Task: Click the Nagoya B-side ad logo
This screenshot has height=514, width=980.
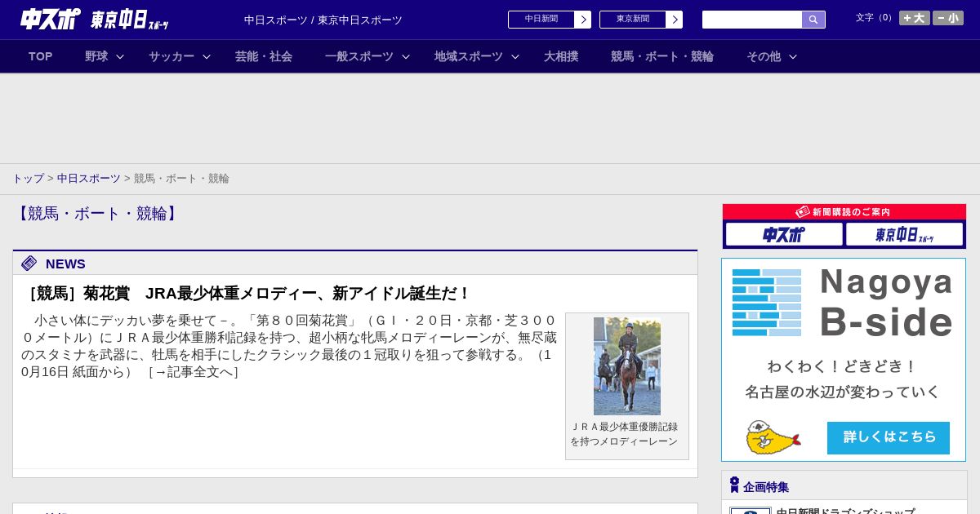Action: tap(844, 303)
